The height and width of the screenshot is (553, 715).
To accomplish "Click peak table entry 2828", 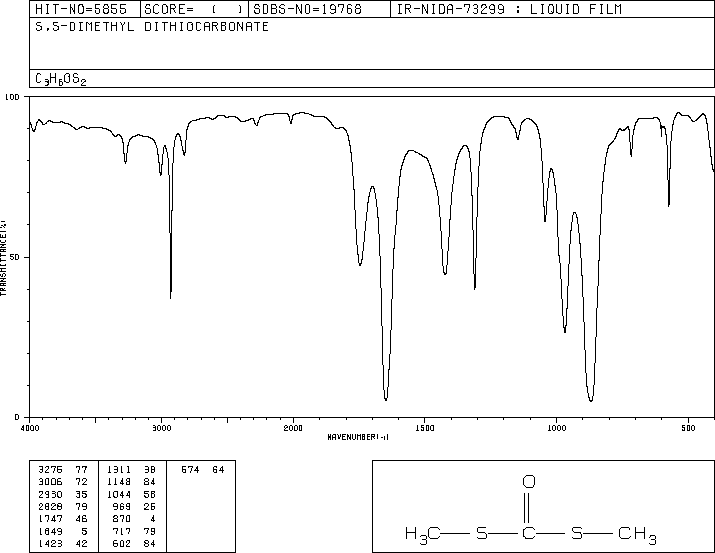I will tap(50, 506).
